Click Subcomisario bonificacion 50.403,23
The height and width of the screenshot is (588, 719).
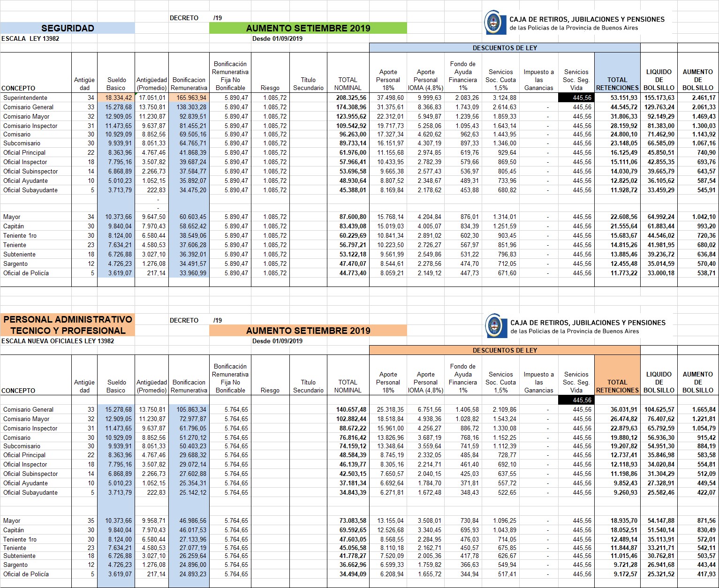(189, 446)
